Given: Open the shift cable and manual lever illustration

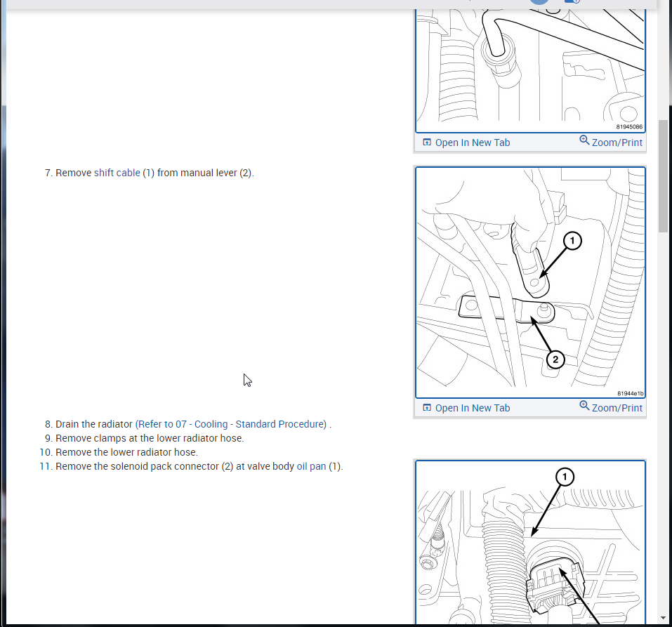Looking at the screenshot, I should tap(531, 282).
